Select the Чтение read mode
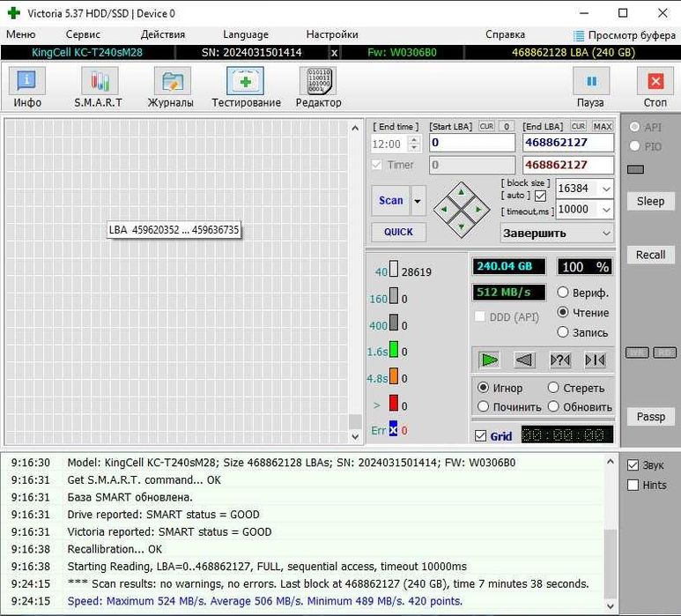The image size is (681, 616). (562, 312)
